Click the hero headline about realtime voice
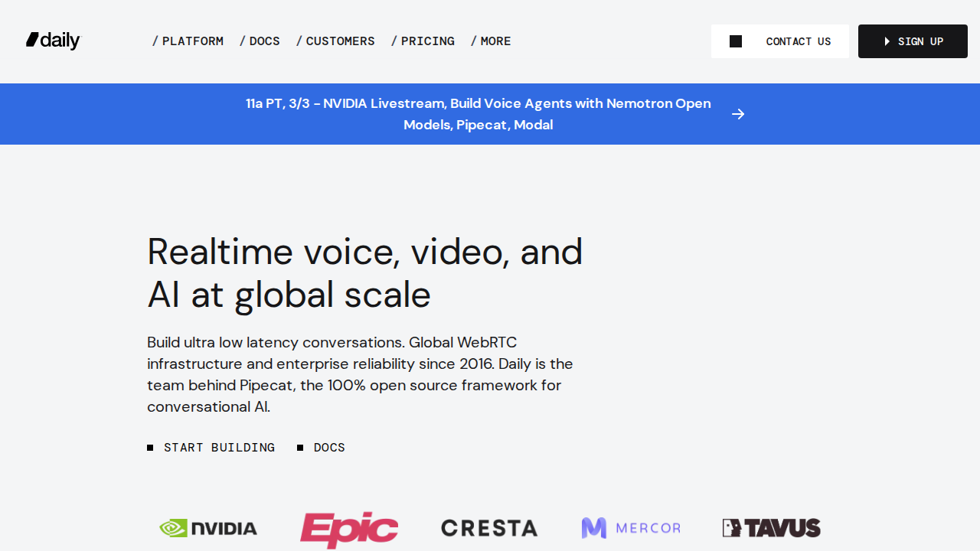Screen dimensions: 980x551 (364, 273)
